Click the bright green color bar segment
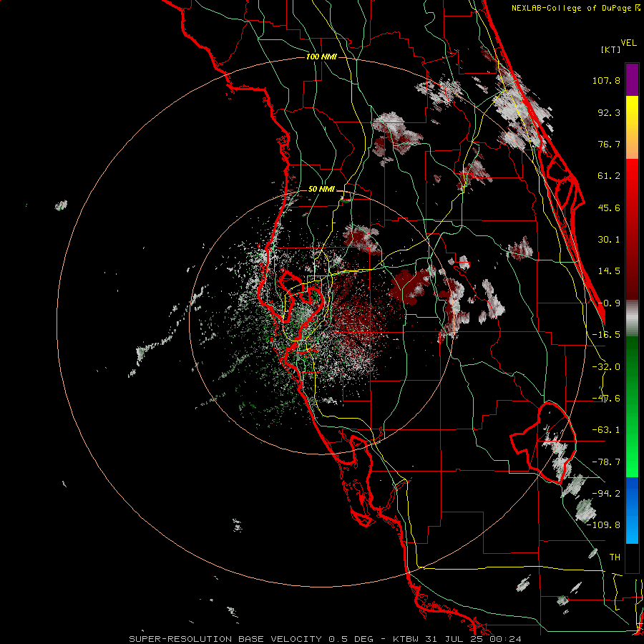Viewport: 644px width, 644px height. [632, 406]
